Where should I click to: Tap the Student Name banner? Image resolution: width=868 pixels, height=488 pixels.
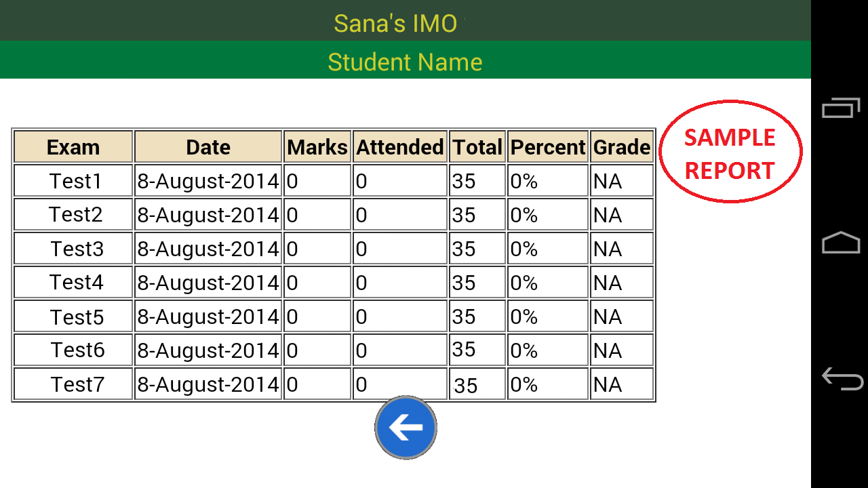tap(405, 62)
